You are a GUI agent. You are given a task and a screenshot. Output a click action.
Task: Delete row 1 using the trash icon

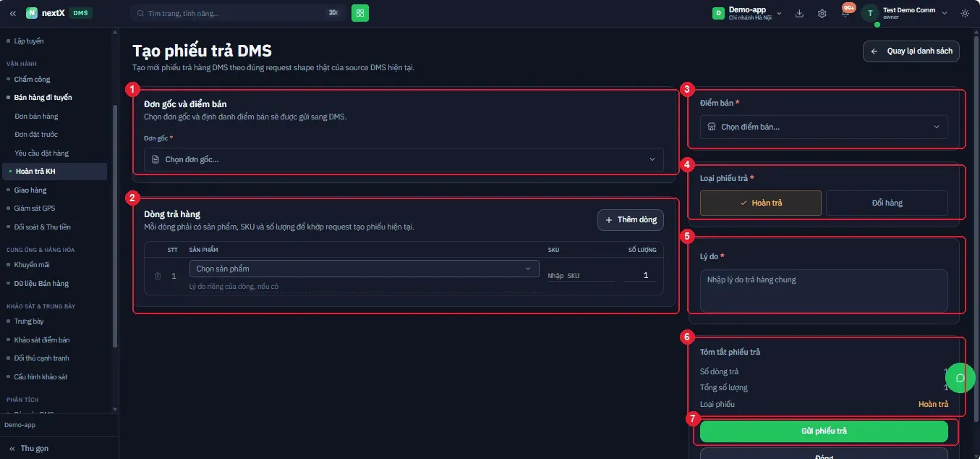pos(158,276)
